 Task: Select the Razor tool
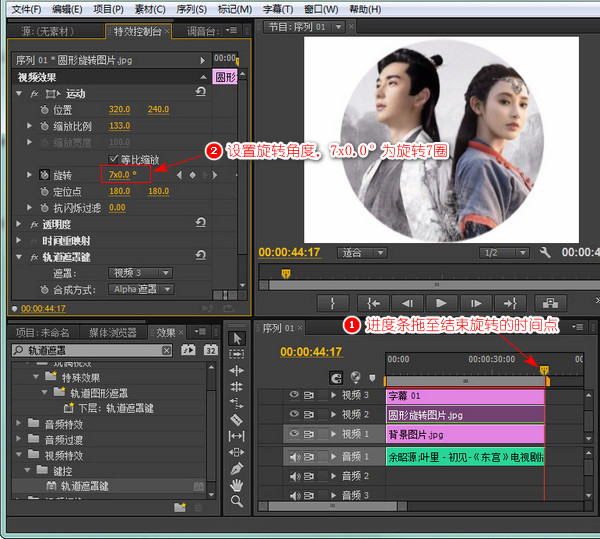[x=237, y=420]
